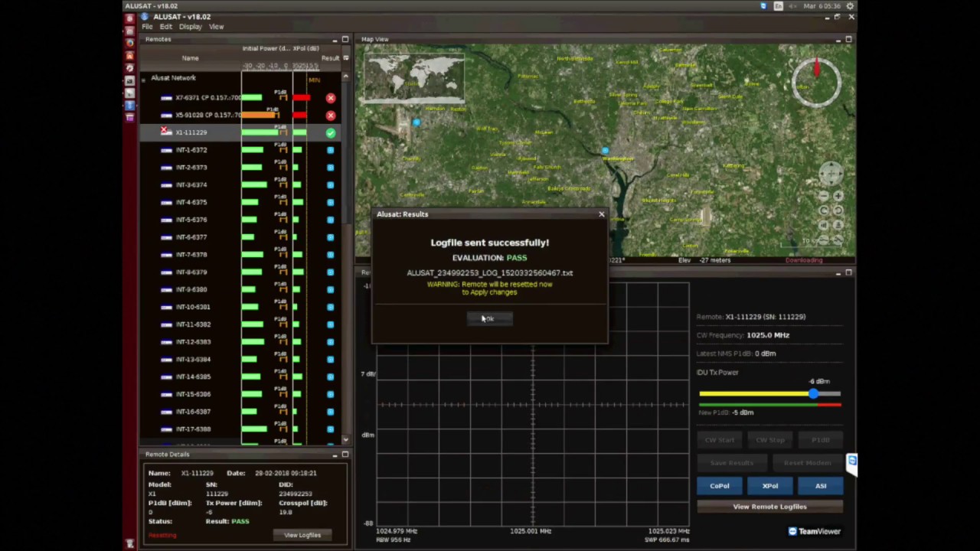Click the map pan direction control
980x551 pixels.
tap(831, 173)
